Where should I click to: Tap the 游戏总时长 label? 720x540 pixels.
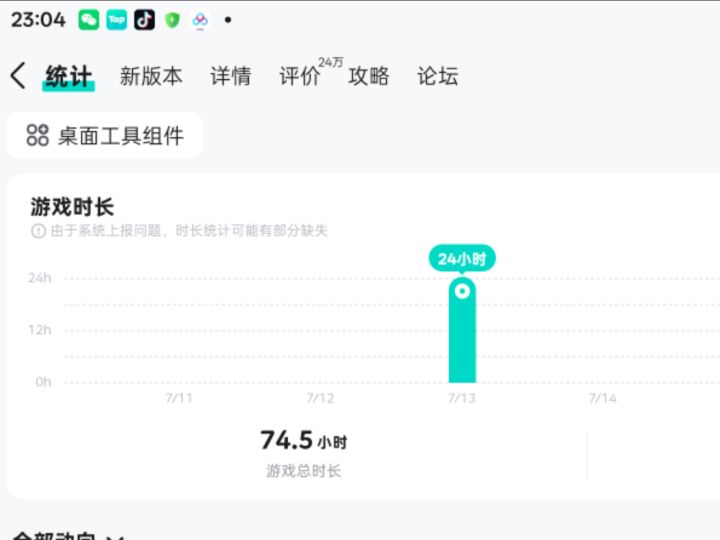[304, 471]
